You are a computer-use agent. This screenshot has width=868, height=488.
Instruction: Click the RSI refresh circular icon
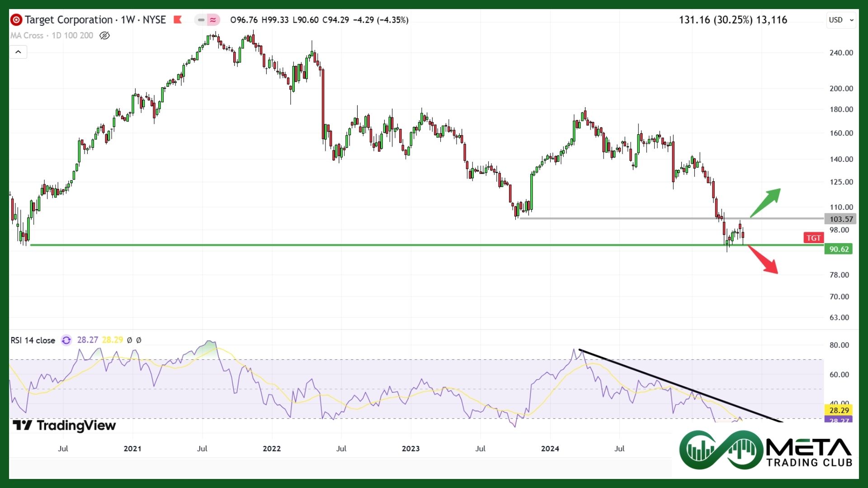[x=66, y=340]
